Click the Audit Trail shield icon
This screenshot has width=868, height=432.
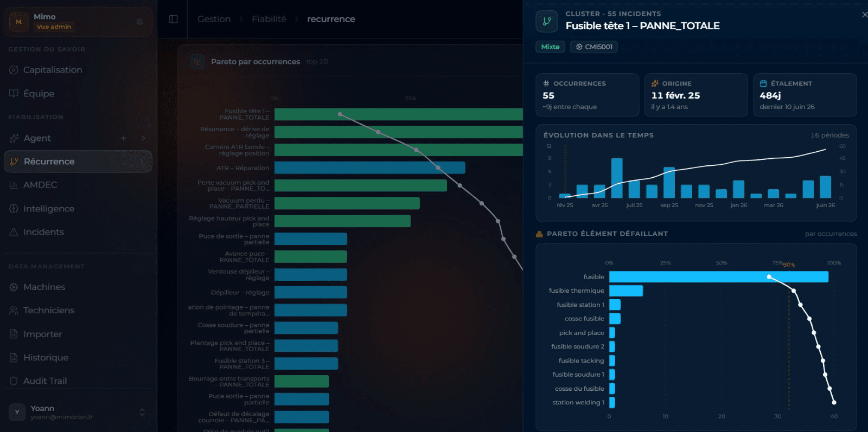[x=14, y=381]
